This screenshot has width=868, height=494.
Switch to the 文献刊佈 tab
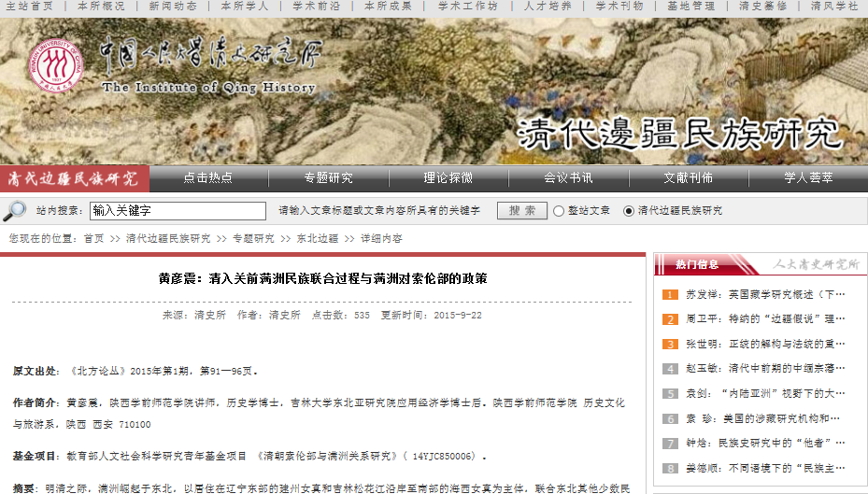[689, 178]
